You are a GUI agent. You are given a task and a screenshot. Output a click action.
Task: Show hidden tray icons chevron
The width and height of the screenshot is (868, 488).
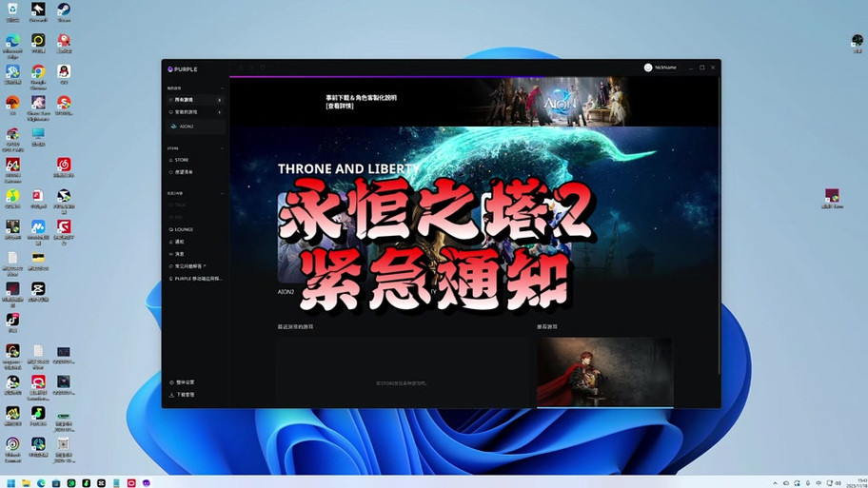click(x=775, y=483)
